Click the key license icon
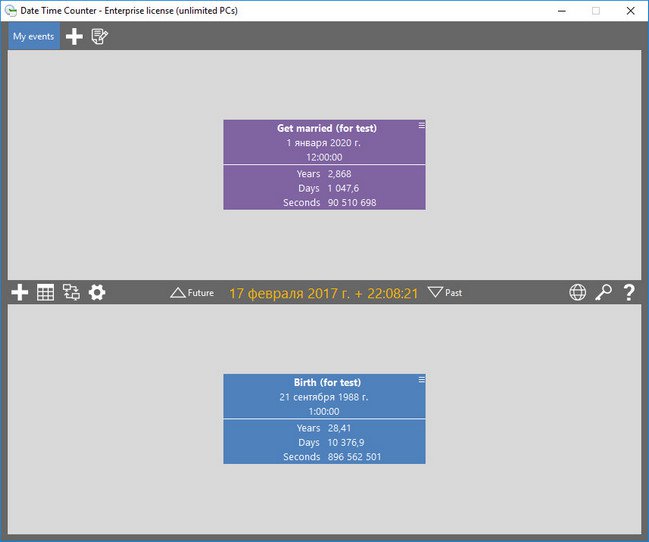Image resolution: width=649 pixels, height=542 pixels. click(x=603, y=292)
